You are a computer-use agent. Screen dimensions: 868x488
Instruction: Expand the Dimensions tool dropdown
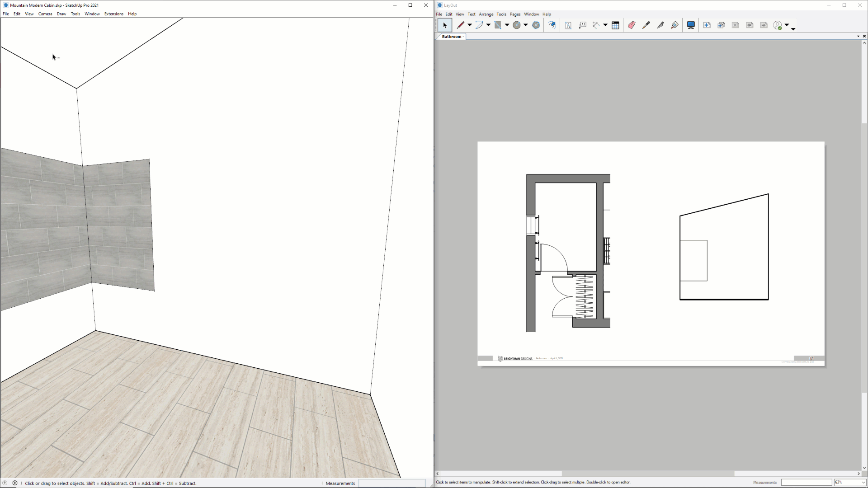[605, 25]
